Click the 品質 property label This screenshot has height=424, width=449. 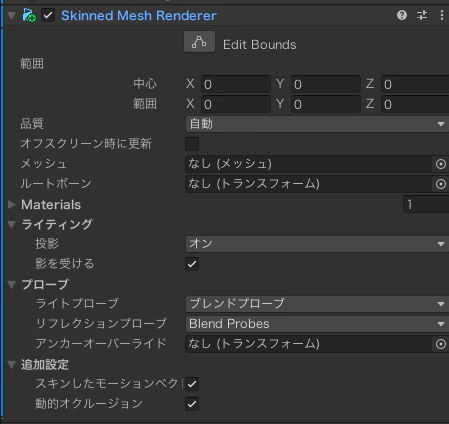pyautogui.click(x=32, y=124)
